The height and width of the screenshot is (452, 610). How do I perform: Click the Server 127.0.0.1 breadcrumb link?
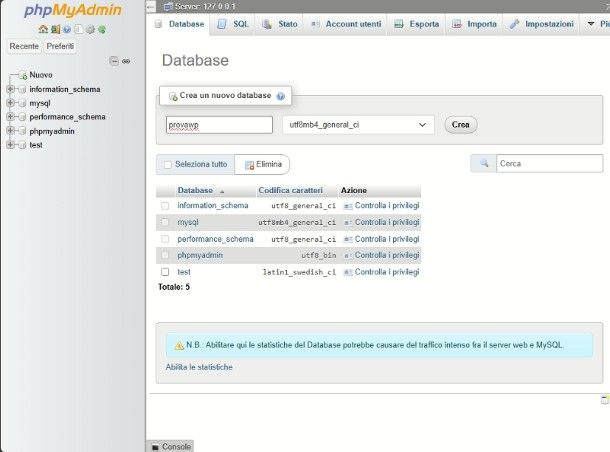205,6
